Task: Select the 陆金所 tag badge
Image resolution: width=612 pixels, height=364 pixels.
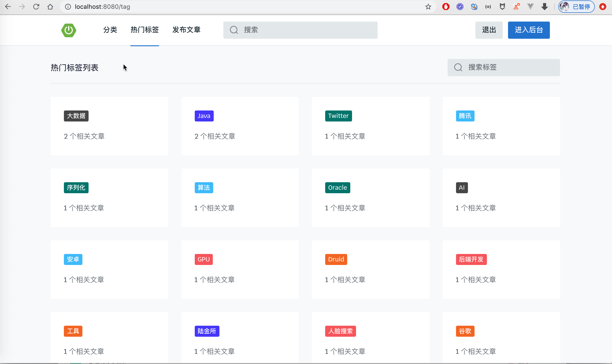Action: [207, 331]
